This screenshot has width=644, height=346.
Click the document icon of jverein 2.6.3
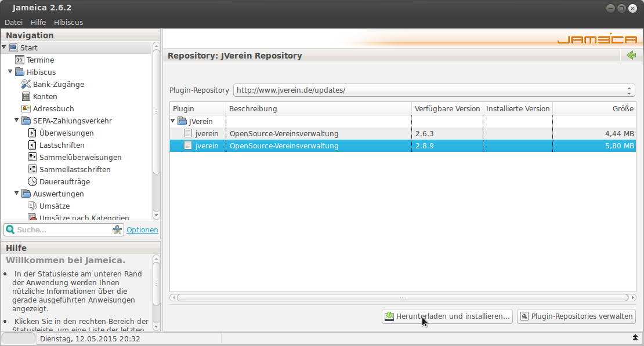point(188,133)
